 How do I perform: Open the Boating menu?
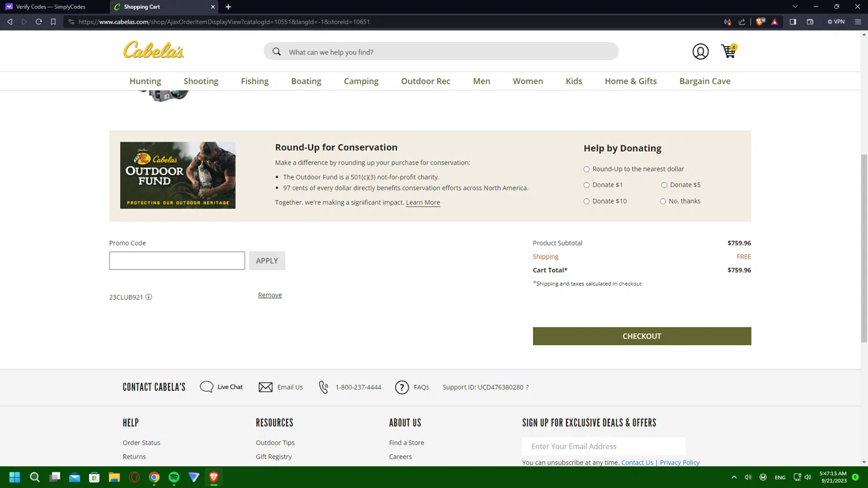pyautogui.click(x=306, y=81)
